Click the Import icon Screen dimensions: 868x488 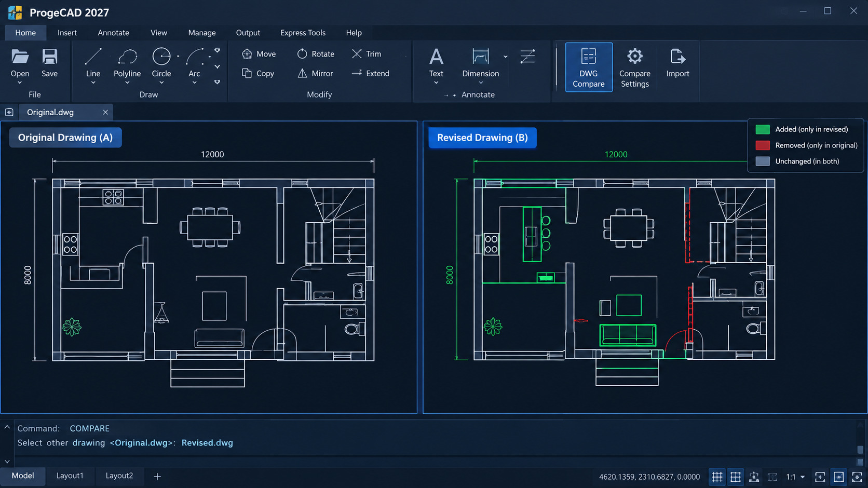point(677,56)
